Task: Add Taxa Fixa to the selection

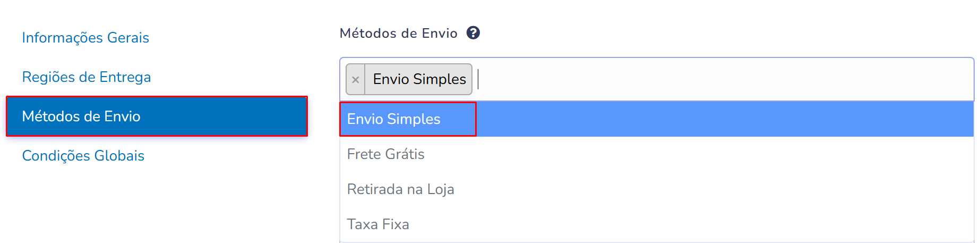Action: click(378, 224)
